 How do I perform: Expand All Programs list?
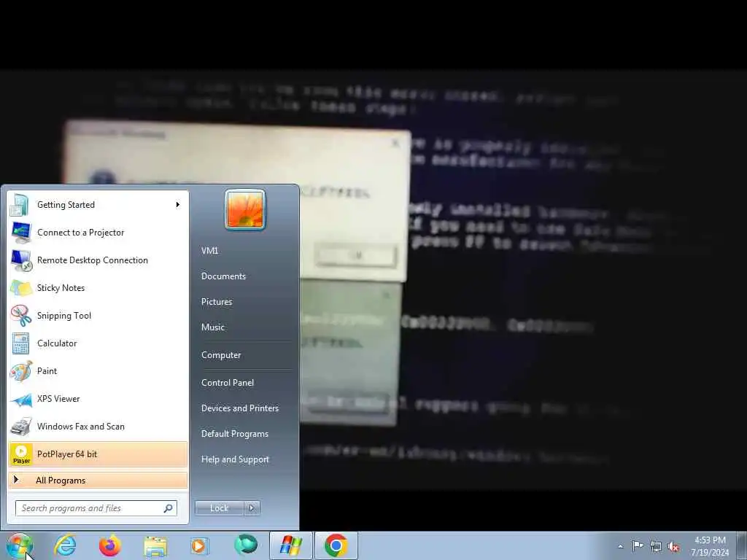coord(98,481)
